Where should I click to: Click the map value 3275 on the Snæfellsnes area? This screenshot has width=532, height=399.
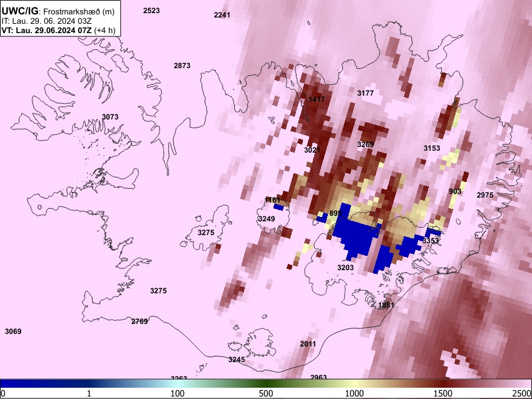(x=206, y=233)
